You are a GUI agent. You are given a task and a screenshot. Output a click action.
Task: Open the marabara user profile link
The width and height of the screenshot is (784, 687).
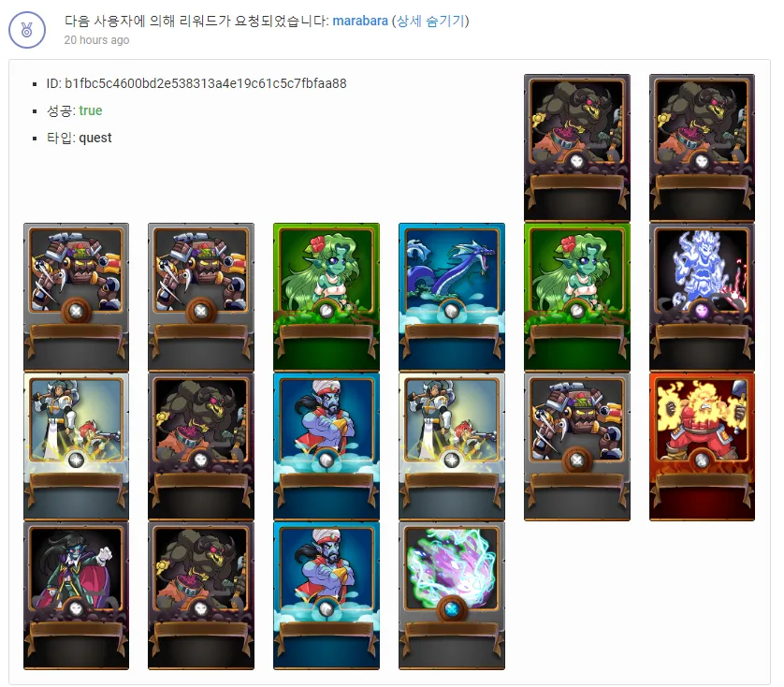pyautogui.click(x=360, y=21)
